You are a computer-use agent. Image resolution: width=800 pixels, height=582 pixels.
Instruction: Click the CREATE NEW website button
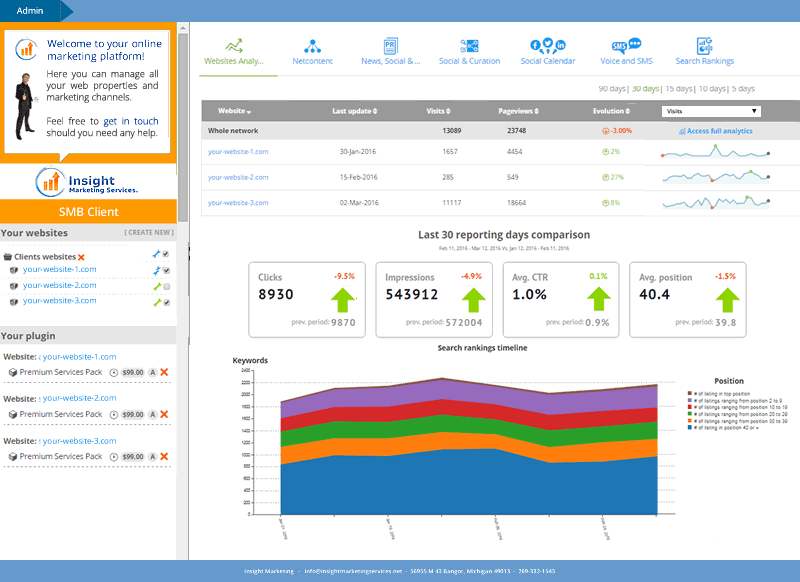(x=148, y=233)
